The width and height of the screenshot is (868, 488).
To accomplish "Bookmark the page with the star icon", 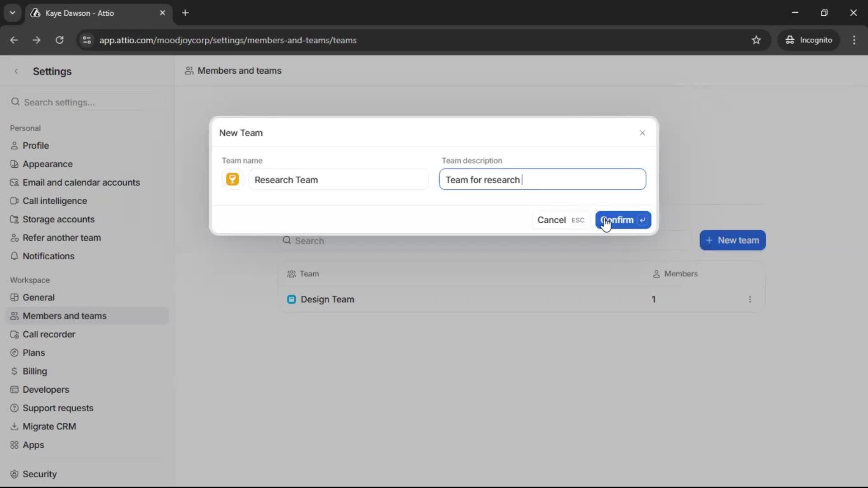I will click(x=756, y=40).
